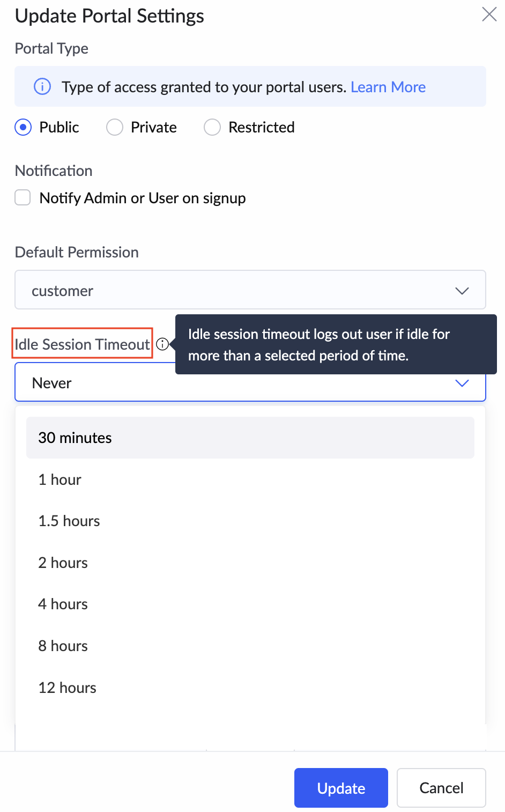Click the Update button
The width and height of the screenshot is (505, 812).
pyautogui.click(x=341, y=788)
